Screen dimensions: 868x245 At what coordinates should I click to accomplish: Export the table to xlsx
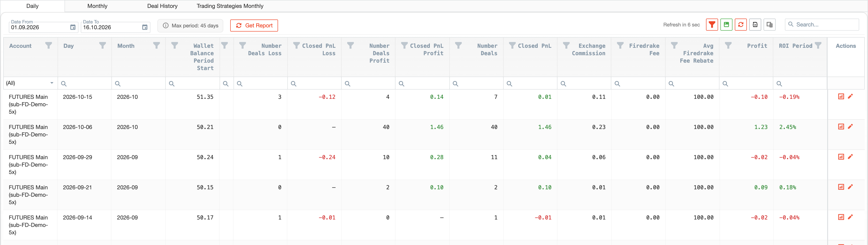[x=755, y=25]
